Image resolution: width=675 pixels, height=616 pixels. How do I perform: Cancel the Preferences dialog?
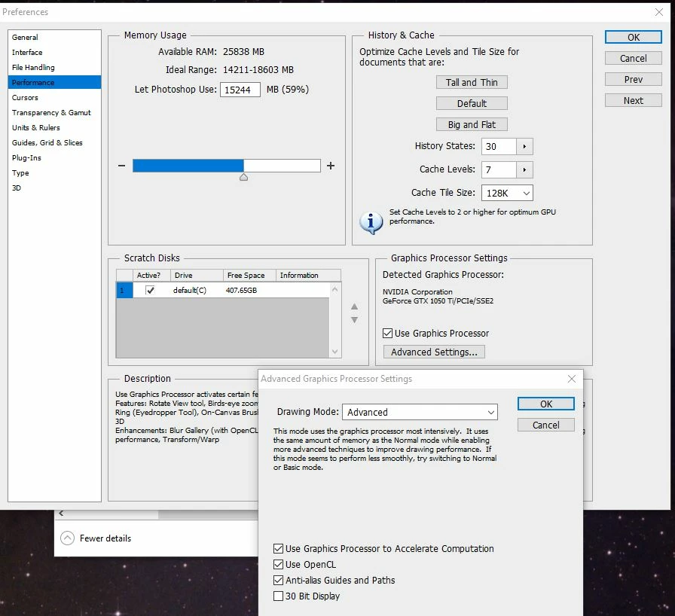click(x=634, y=59)
